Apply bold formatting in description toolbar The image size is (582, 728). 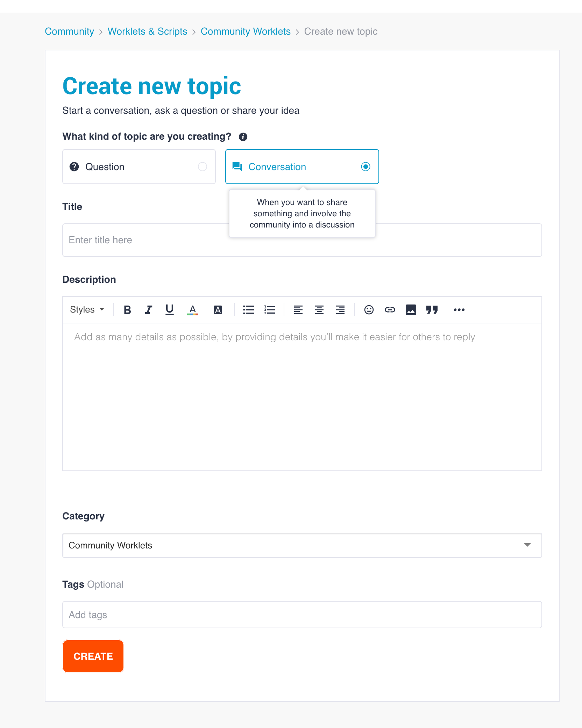click(x=127, y=310)
